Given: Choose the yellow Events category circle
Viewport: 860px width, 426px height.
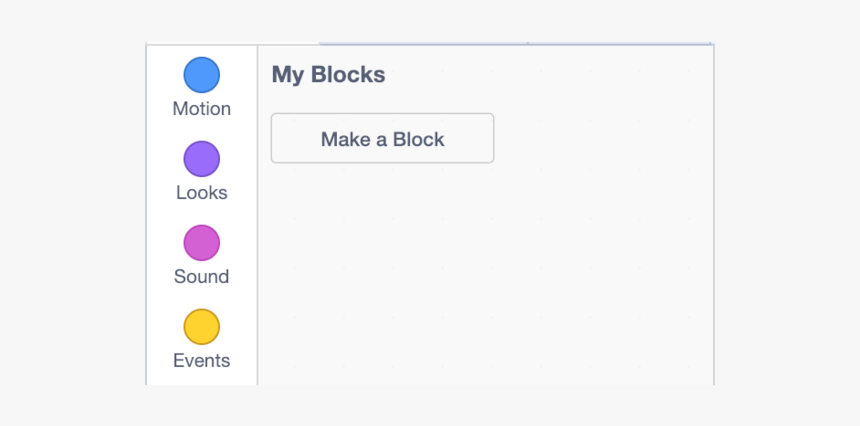Looking at the screenshot, I should [x=201, y=327].
